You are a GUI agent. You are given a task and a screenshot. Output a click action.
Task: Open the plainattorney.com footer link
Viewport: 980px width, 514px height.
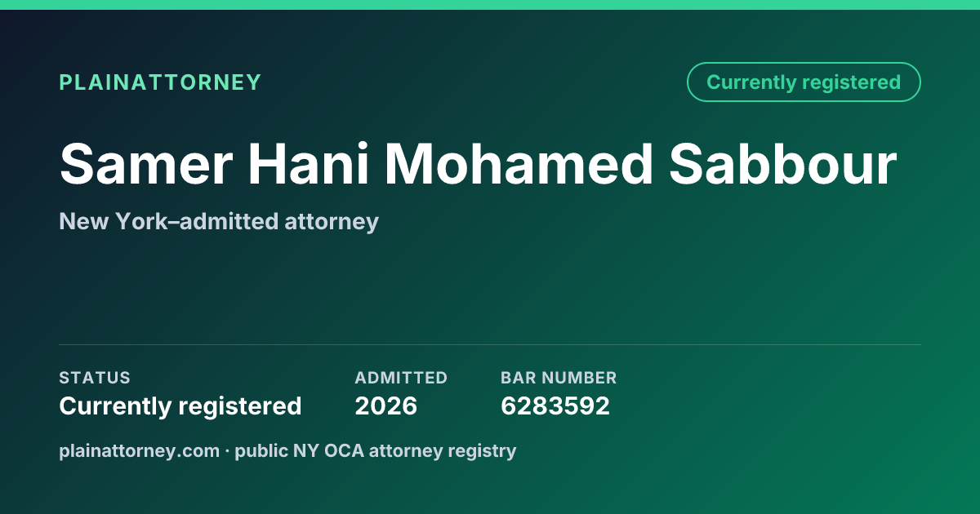(139, 450)
